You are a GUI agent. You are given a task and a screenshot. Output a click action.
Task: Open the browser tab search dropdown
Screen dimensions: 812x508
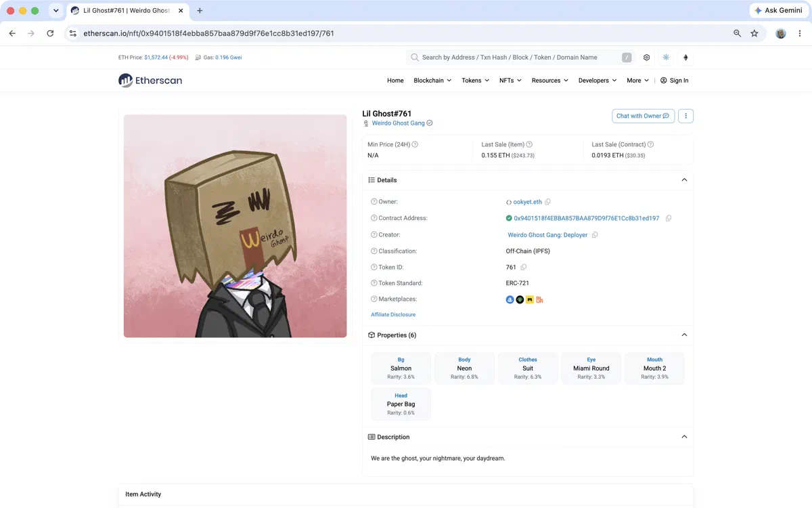pyautogui.click(x=55, y=11)
